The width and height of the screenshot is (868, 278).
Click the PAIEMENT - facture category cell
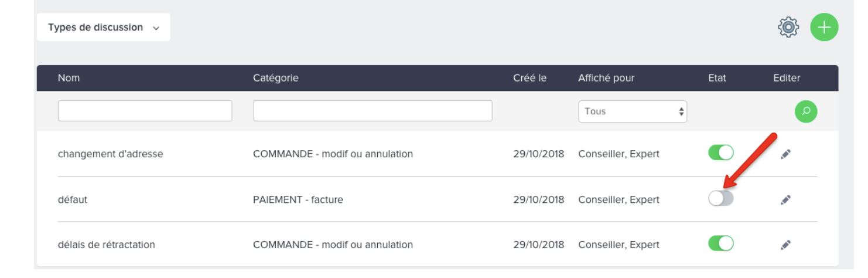298,199
